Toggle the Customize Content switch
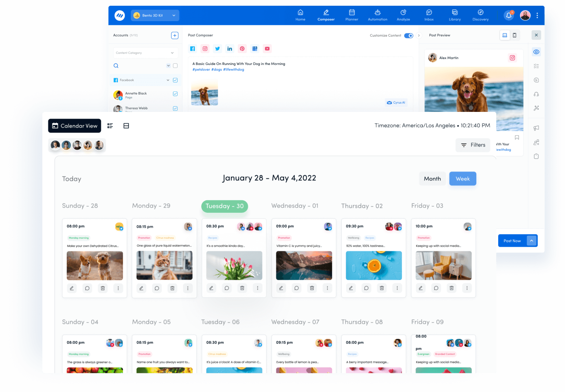 pyautogui.click(x=408, y=36)
